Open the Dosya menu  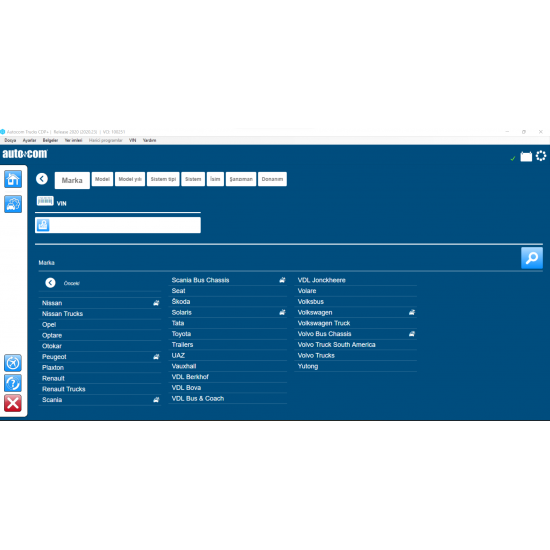pos(10,140)
